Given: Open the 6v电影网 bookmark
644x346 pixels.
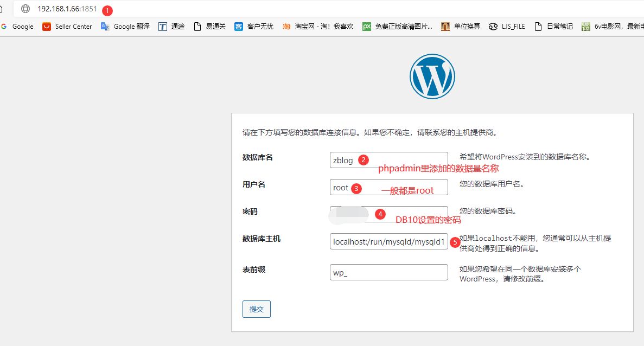Looking at the screenshot, I should pos(613,26).
